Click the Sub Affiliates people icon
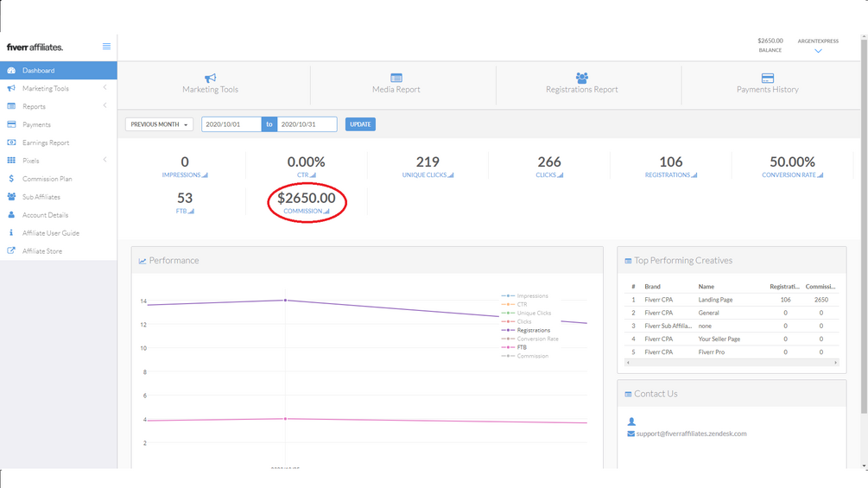This screenshot has width=868, height=488. click(11, 197)
